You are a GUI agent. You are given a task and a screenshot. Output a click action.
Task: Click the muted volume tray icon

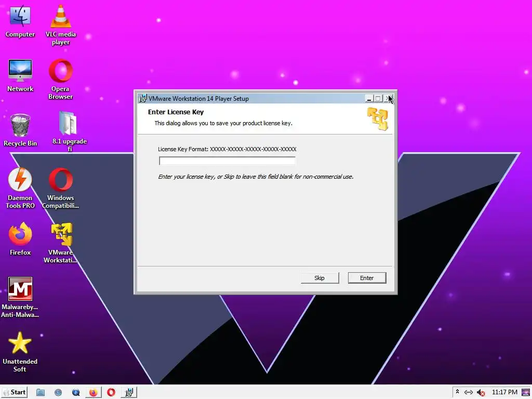pyautogui.click(x=481, y=393)
